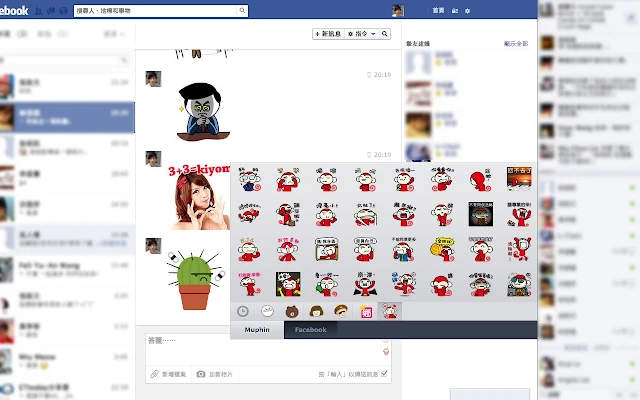Pick the monkey holding green phone sticker
640x400 pixels.
327,284
